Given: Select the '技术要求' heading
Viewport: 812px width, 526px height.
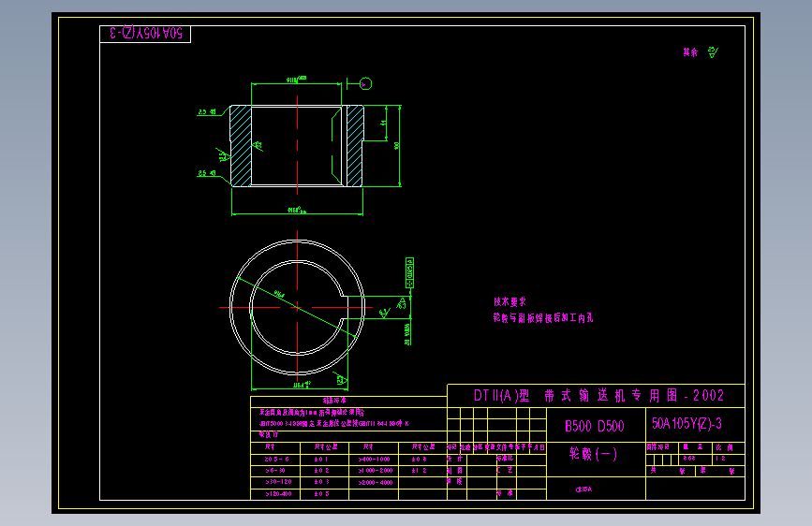Looking at the screenshot, I should coord(509,301).
